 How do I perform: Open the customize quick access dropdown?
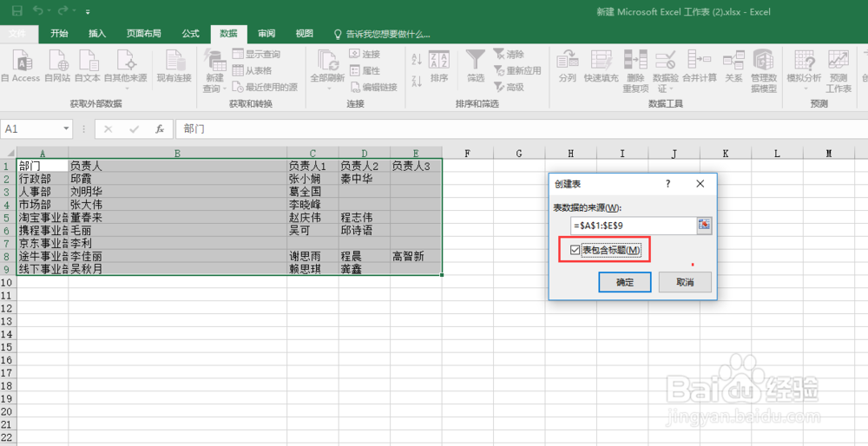pos(88,11)
